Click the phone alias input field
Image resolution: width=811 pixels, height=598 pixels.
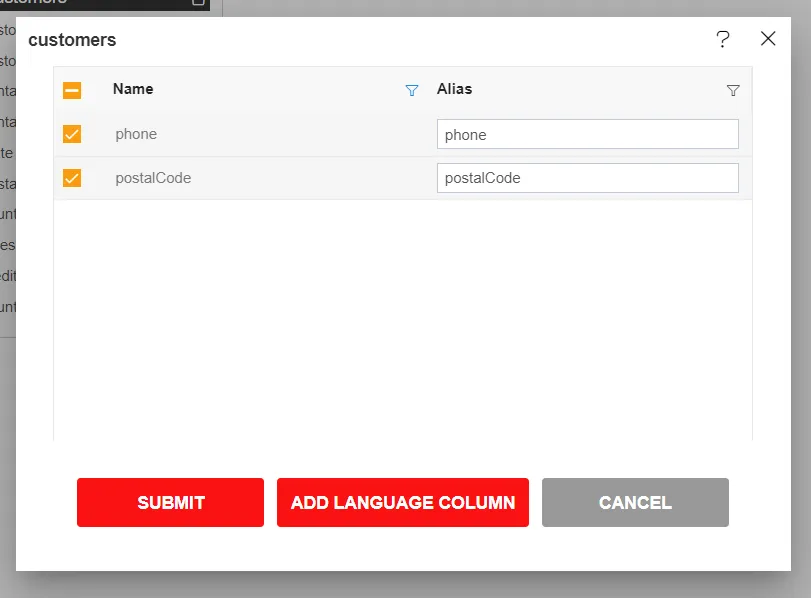click(587, 134)
